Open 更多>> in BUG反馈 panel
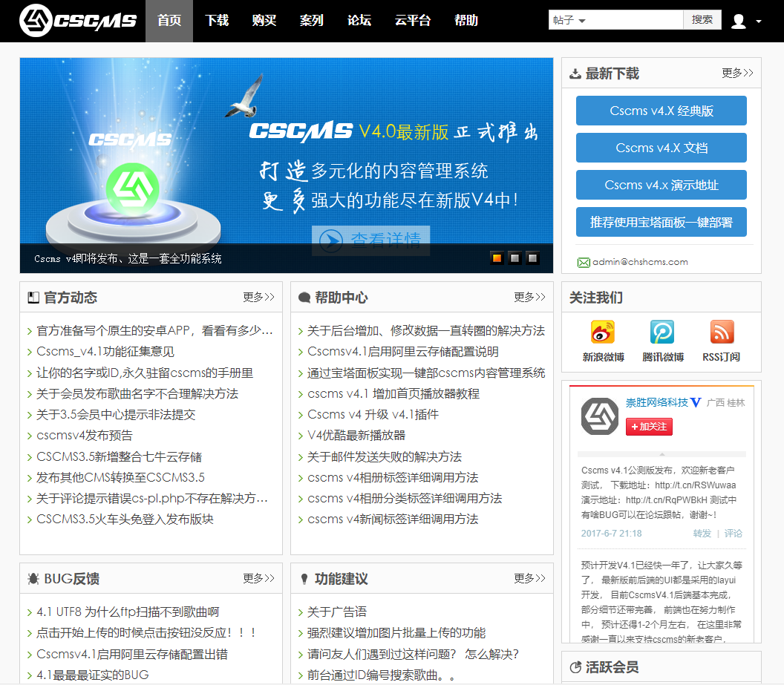 coord(258,578)
